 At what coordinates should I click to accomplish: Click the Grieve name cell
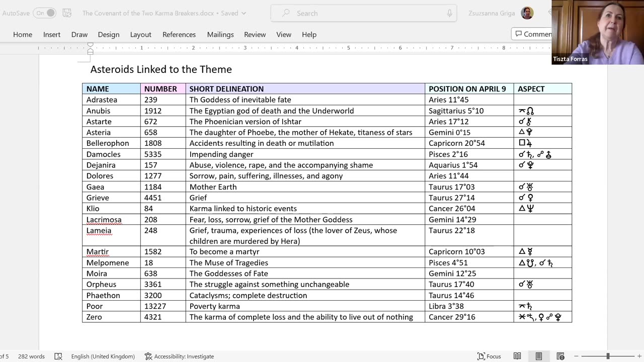tap(111, 198)
